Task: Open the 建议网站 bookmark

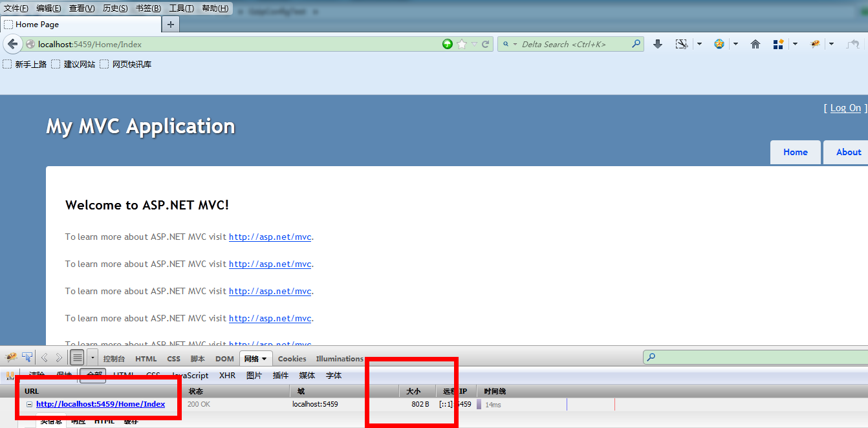Action: [74, 64]
